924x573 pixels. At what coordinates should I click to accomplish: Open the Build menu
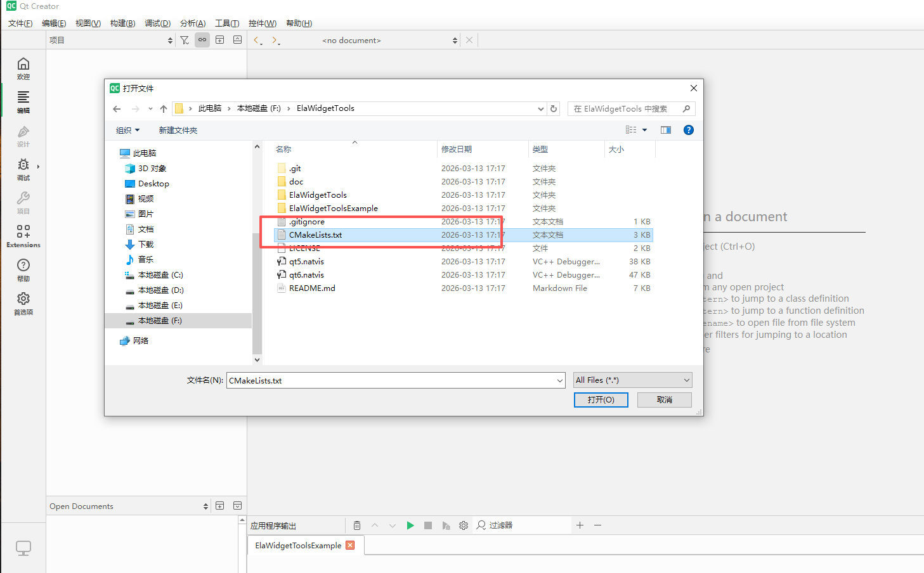(x=122, y=23)
